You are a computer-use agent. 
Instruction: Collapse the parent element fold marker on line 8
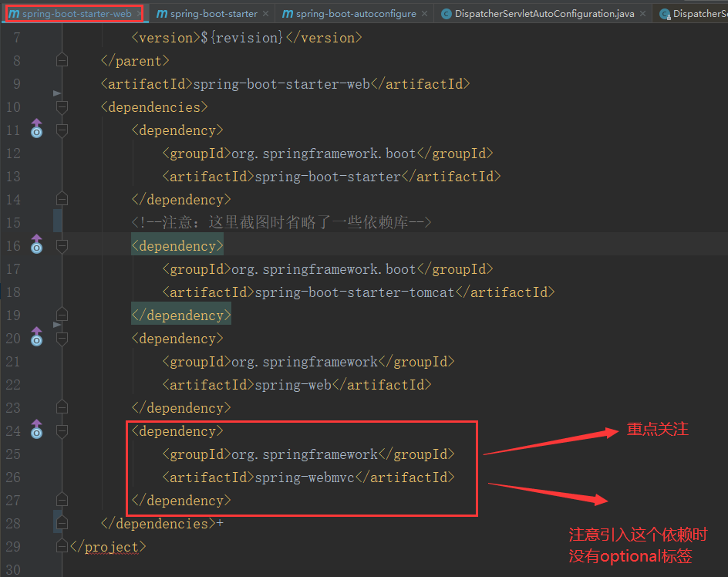pyautogui.click(x=62, y=60)
